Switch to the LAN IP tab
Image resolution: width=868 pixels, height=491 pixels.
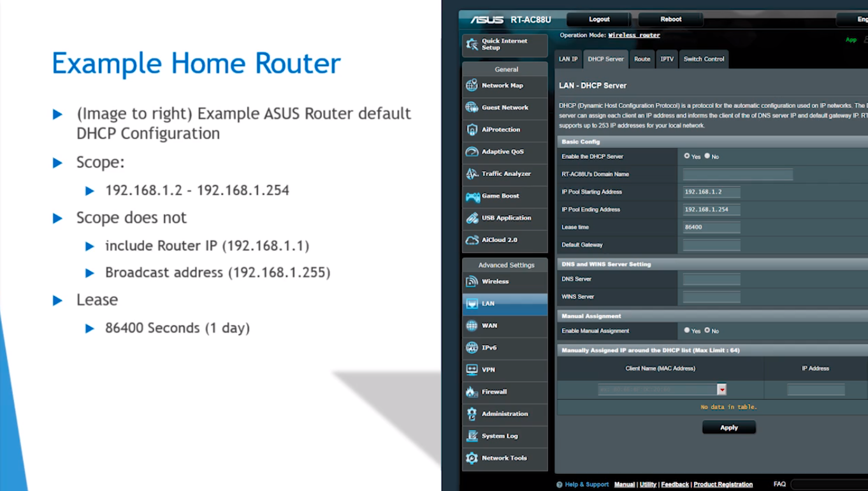pyautogui.click(x=568, y=59)
